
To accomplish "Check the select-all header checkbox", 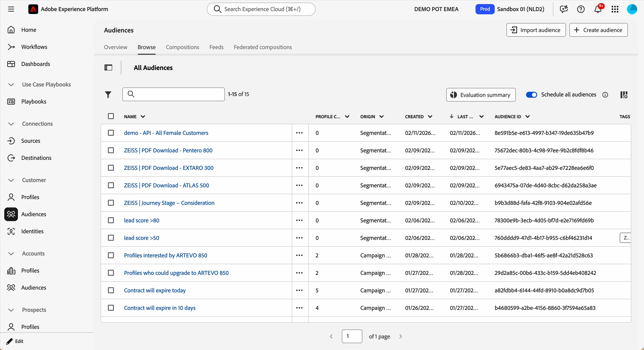I will [111, 116].
